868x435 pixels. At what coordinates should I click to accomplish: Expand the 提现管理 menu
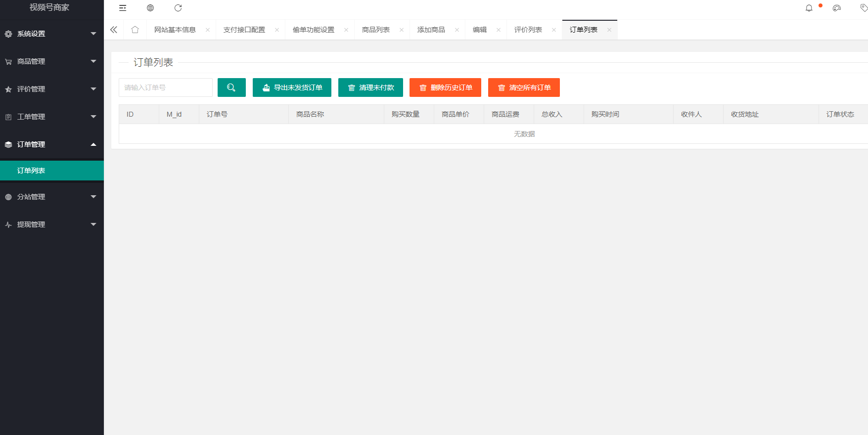(x=51, y=224)
